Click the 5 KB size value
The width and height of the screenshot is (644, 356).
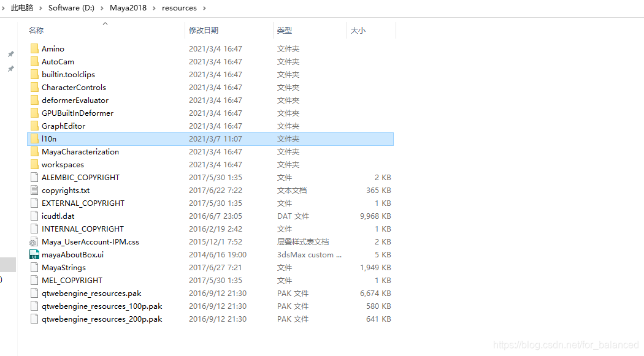[x=383, y=255]
